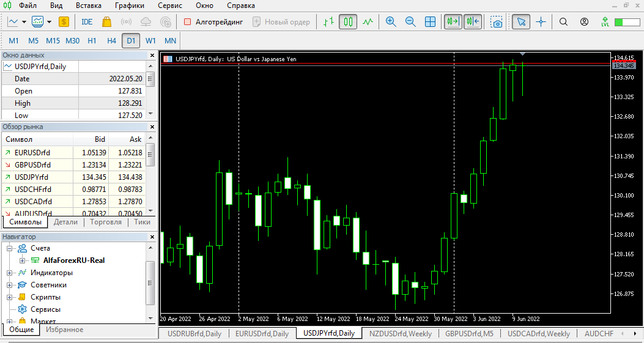Viewport: 644px width, 343px height.
Task: Switch to the Избранное tab in Navigator
Action: (x=64, y=330)
